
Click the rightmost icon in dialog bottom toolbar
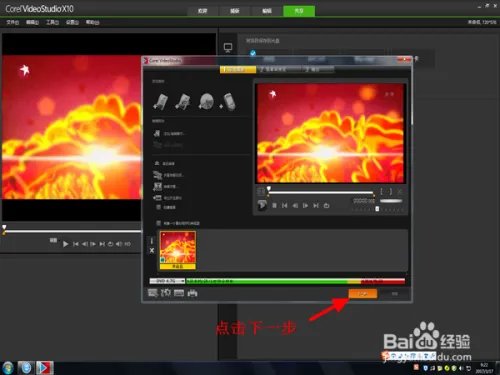pyautogui.click(x=192, y=293)
